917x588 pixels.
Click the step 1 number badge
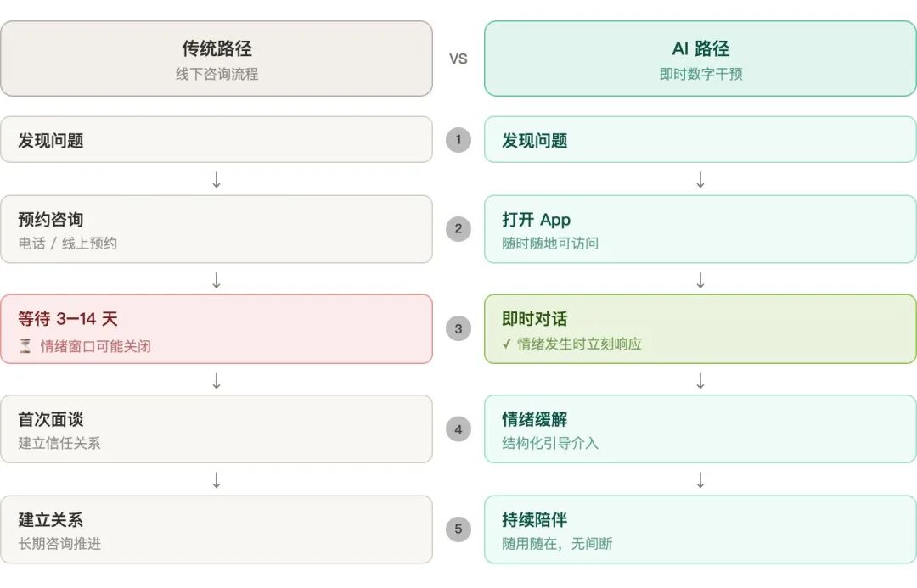coord(458,140)
